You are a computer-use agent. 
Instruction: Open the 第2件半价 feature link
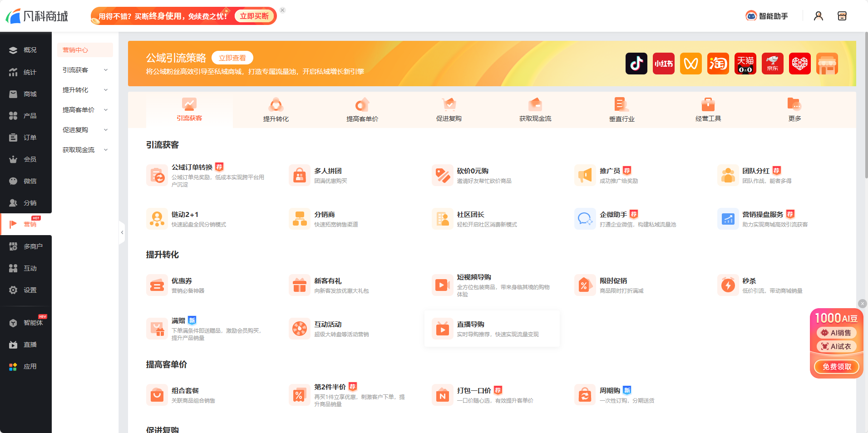click(330, 387)
